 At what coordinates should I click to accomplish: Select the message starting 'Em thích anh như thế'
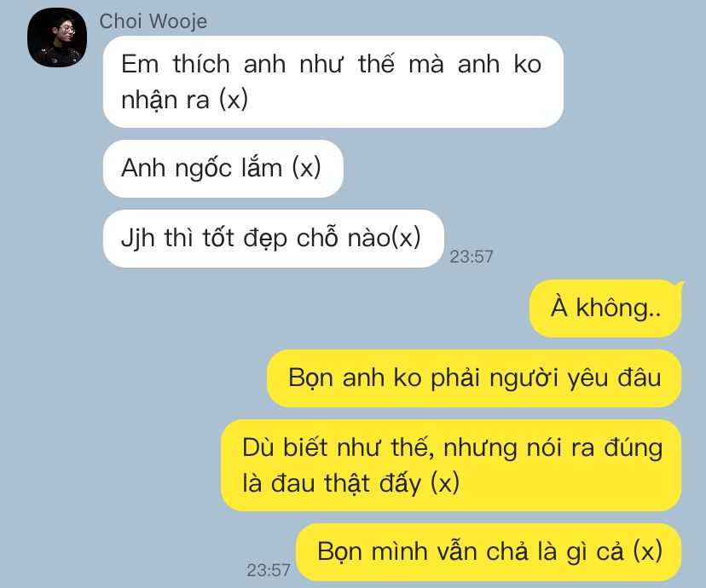point(333,82)
